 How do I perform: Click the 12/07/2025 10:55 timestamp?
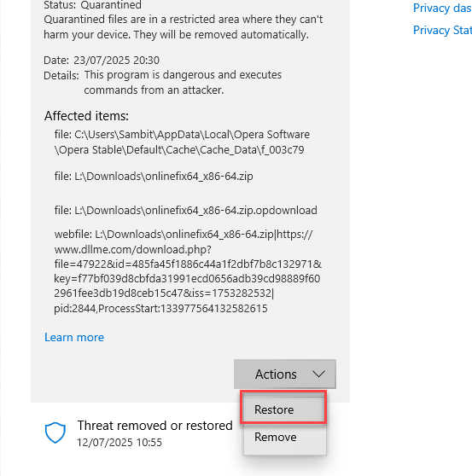(119, 442)
